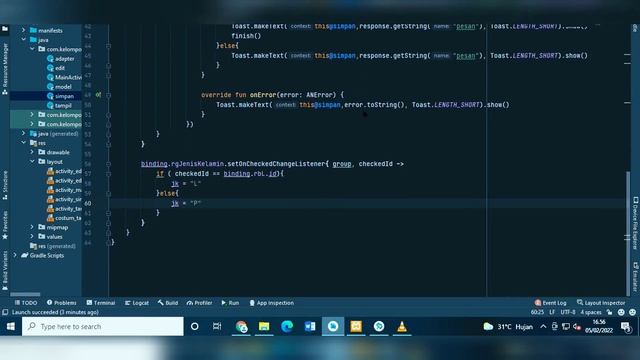Open the Build Variants side panel
The image size is (640, 360).
5,270
